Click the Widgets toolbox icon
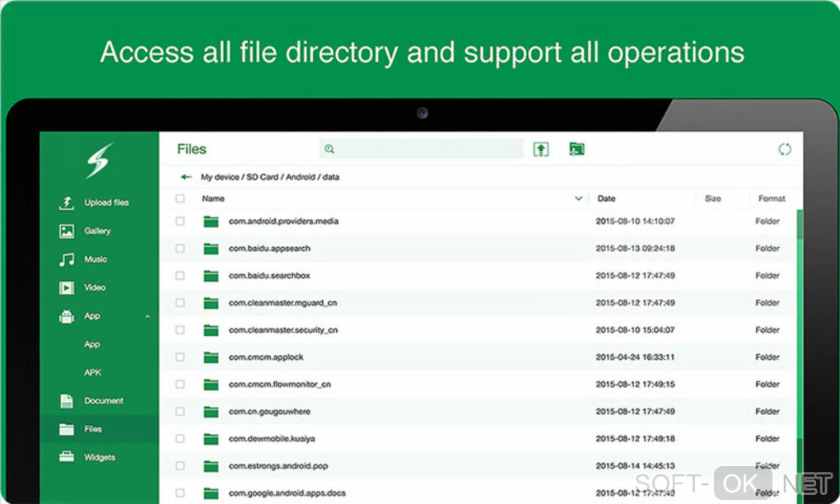 click(x=67, y=457)
